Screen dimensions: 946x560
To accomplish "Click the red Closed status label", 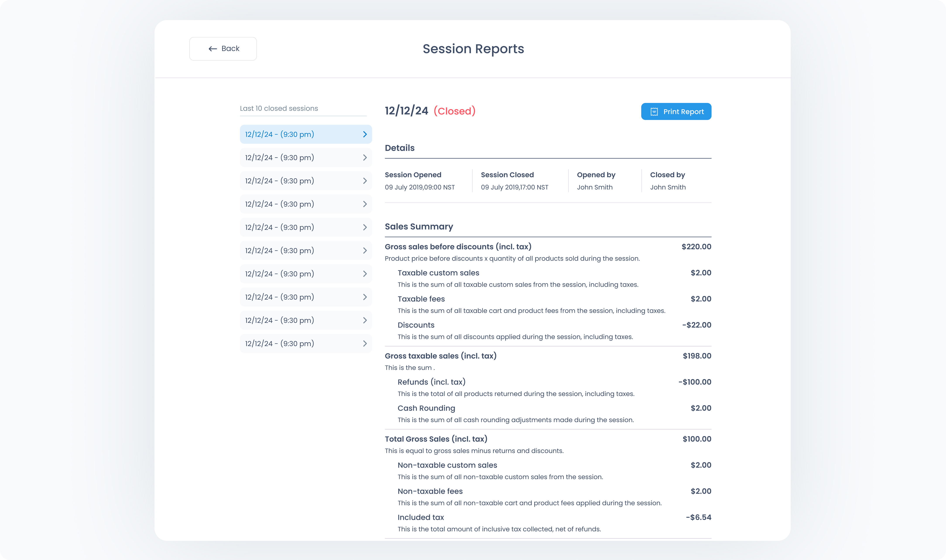I will [454, 111].
